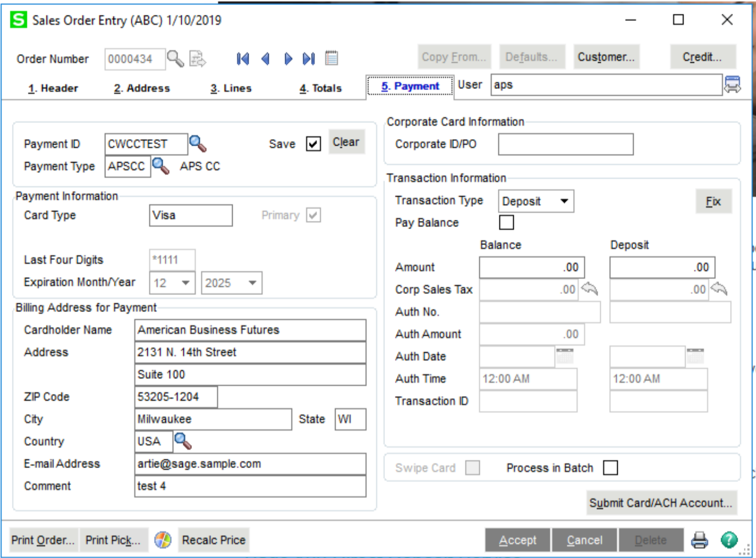Click the Help question mark icon
The width and height of the screenshot is (756, 558).
tap(728, 540)
